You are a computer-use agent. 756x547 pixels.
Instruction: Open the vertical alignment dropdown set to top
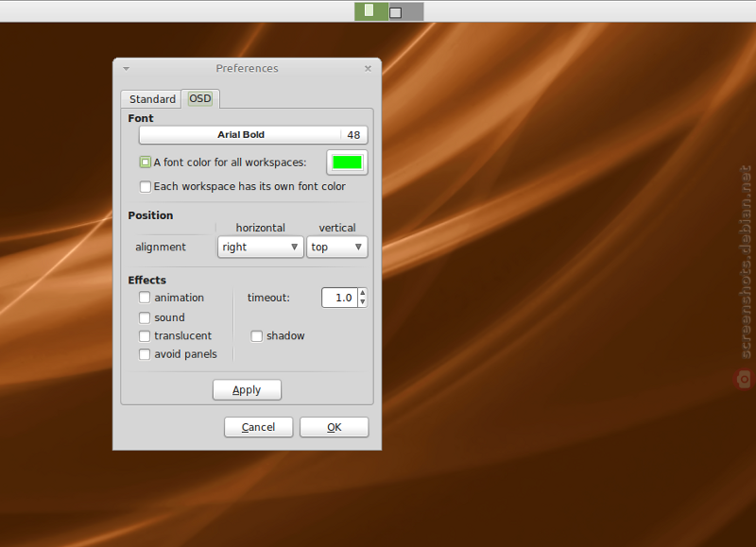point(337,247)
